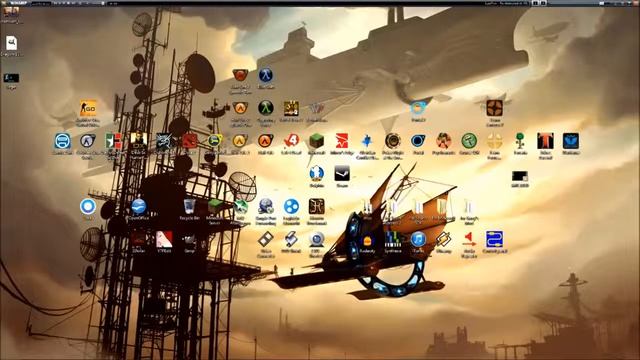This screenshot has height=360, width=640.
Task: Launch the yellow lambda icon left of Half-Life
Action: pyautogui.click(x=240, y=141)
